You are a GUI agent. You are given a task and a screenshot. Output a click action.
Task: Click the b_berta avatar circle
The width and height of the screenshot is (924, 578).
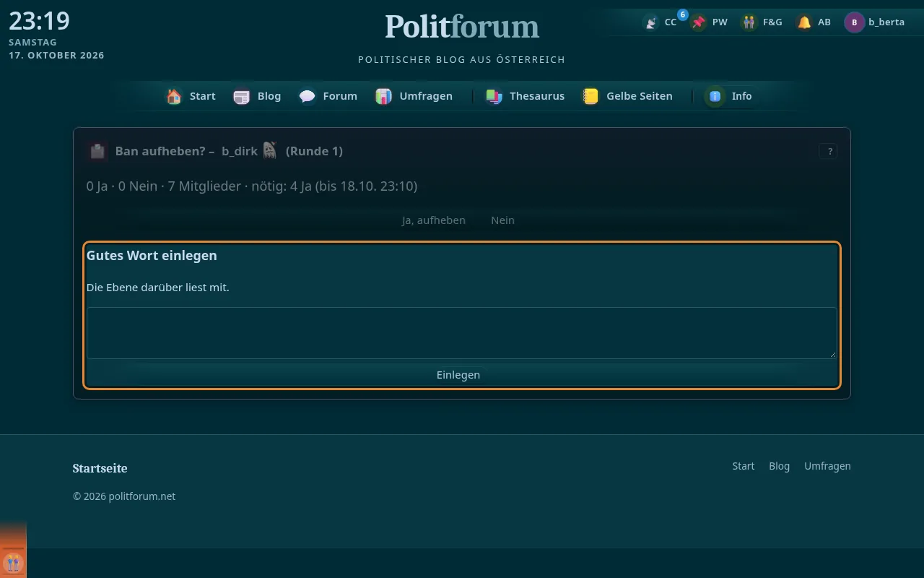[x=855, y=22]
